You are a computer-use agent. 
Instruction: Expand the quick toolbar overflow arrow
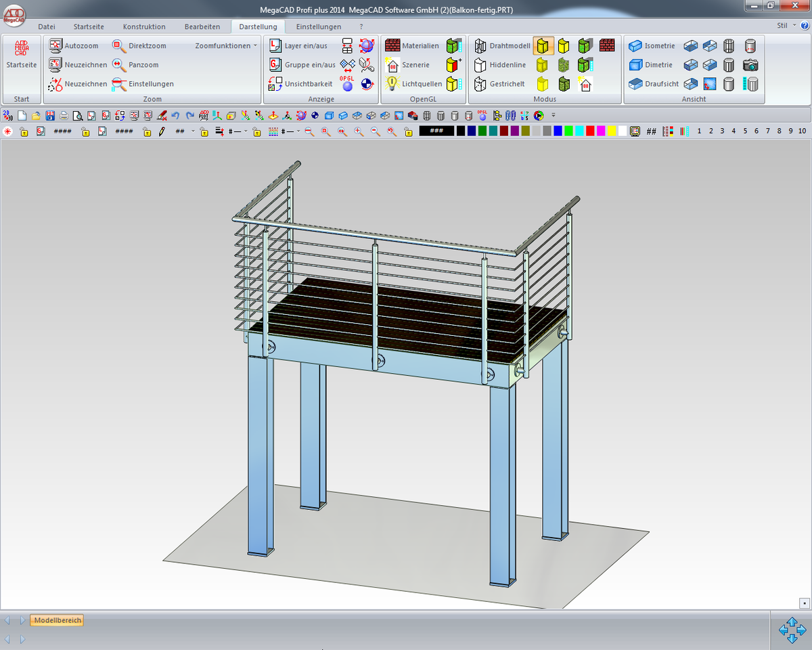coord(554,116)
